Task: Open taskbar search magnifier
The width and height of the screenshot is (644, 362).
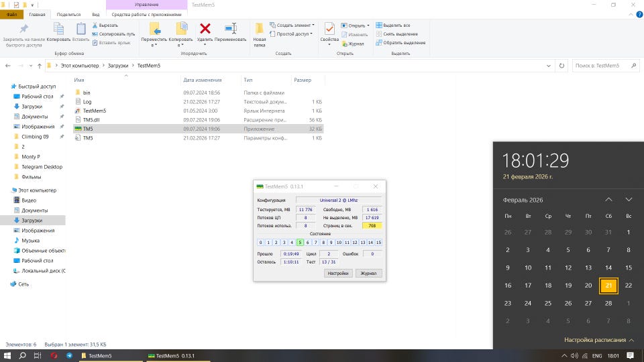Action: (23, 356)
